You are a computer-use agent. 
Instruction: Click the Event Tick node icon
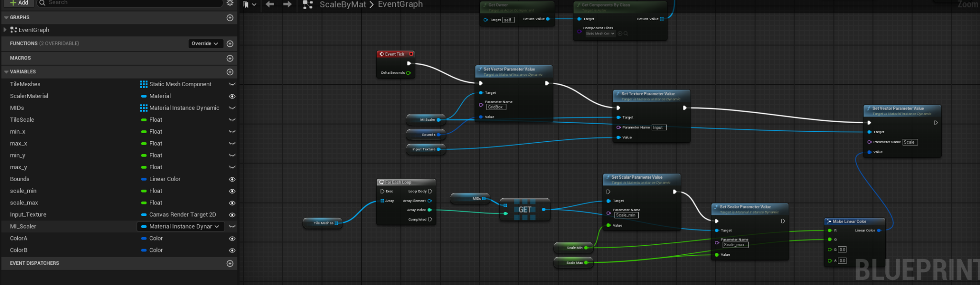[382, 54]
